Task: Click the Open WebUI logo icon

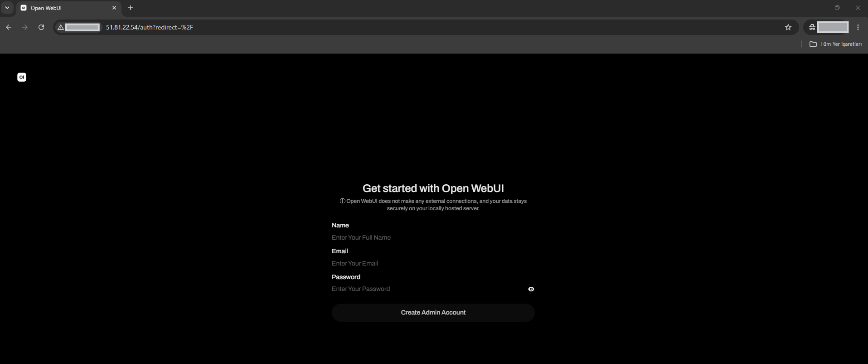Action: click(22, 77)
